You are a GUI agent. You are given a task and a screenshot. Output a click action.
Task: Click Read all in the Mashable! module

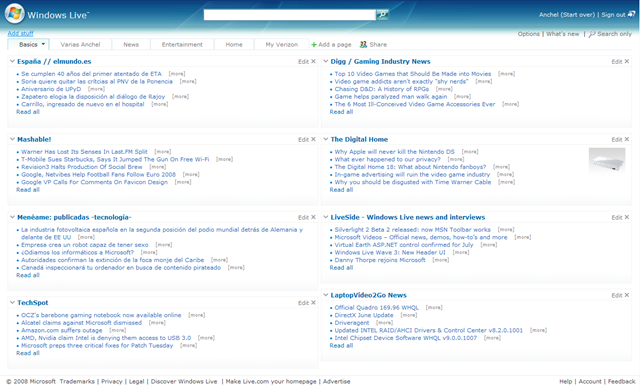click(28, 190)
